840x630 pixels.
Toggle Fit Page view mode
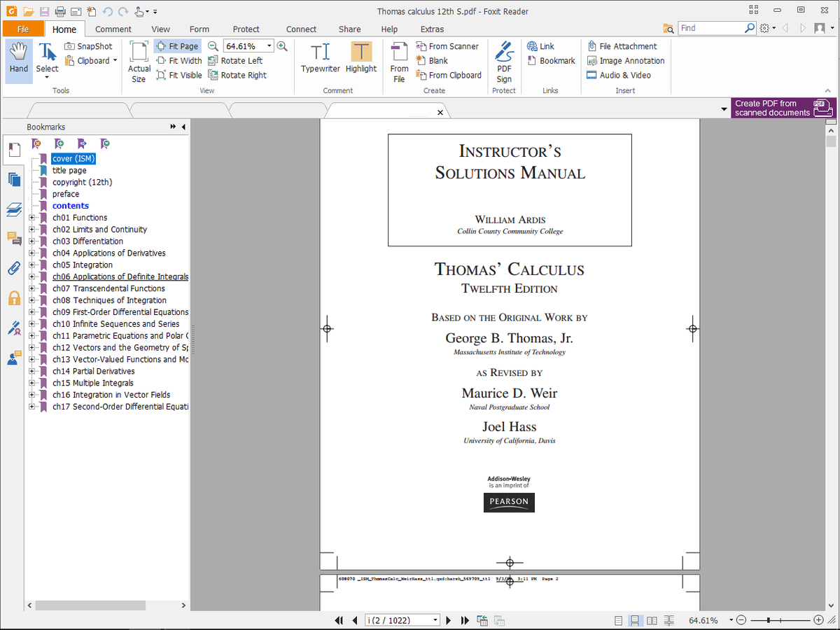coord(177,46)
